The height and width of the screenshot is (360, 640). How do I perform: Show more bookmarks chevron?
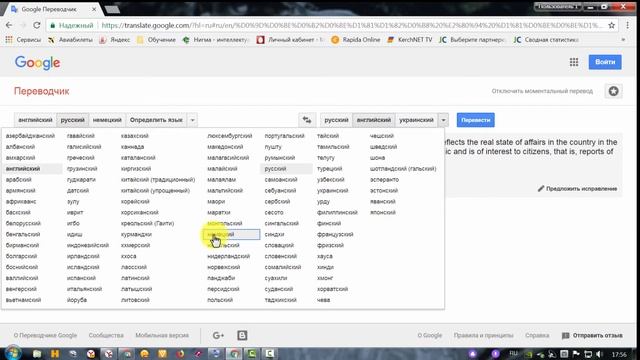coord(623,40)
